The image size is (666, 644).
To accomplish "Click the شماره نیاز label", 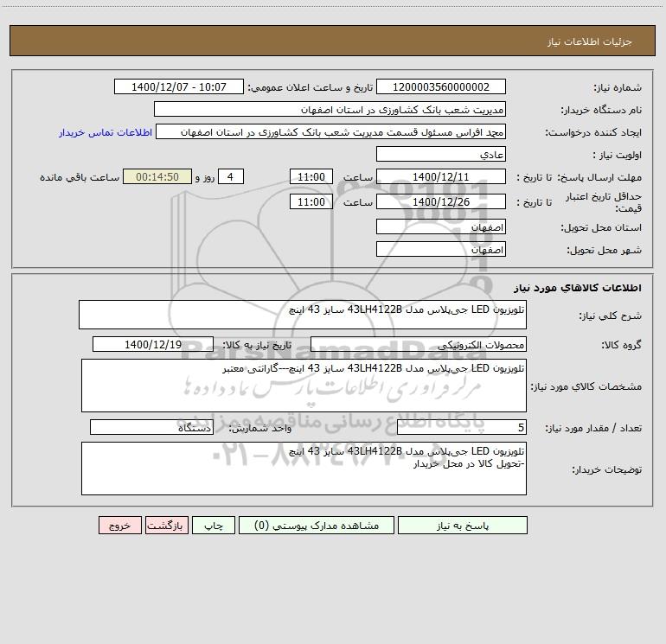I will [x=618, y=87].
